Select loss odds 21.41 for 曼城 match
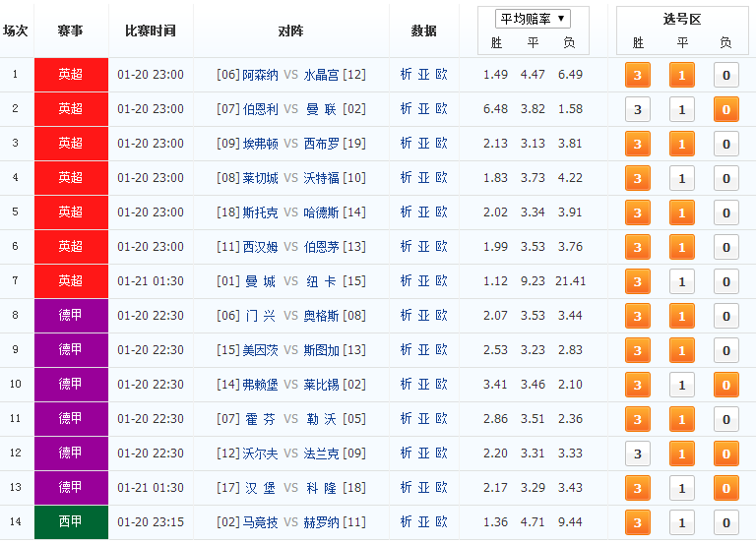The width and height of the screenshot is (756, 544). (x=570, y=281)
